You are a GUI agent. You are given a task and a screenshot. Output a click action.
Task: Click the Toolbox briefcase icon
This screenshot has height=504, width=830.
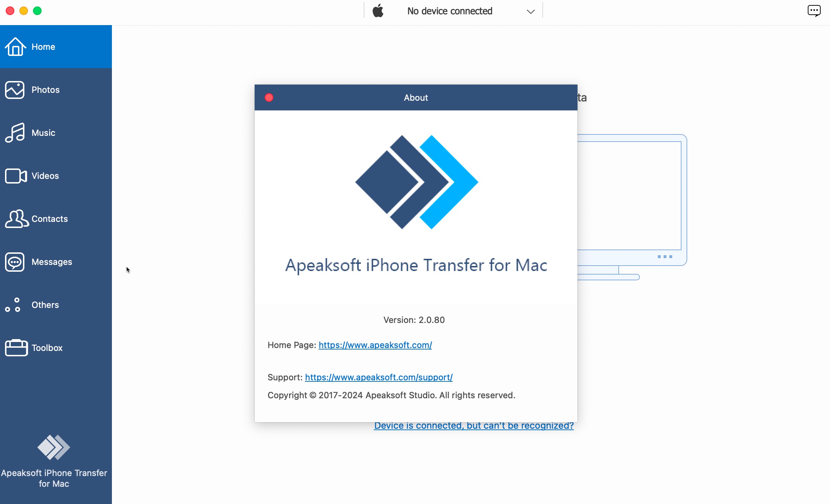(16, 348)
